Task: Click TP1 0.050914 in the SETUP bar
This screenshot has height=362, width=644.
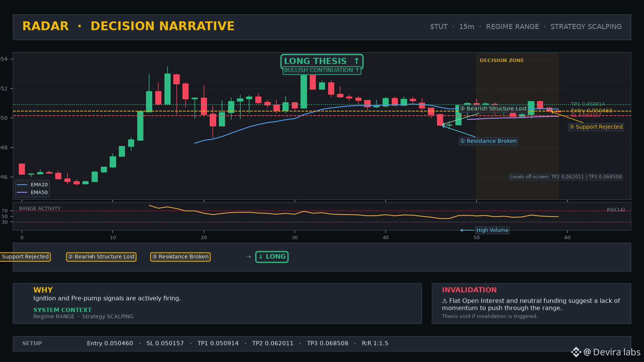Action: coord(218,344)
